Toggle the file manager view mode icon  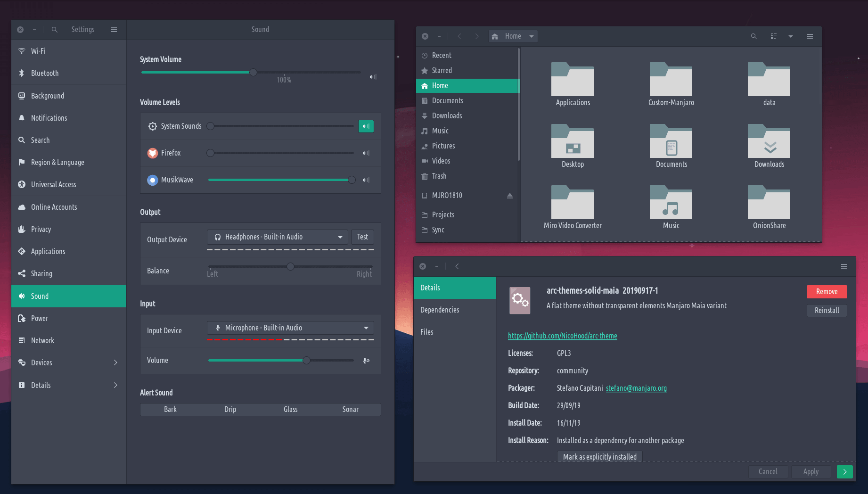(773, 36)
